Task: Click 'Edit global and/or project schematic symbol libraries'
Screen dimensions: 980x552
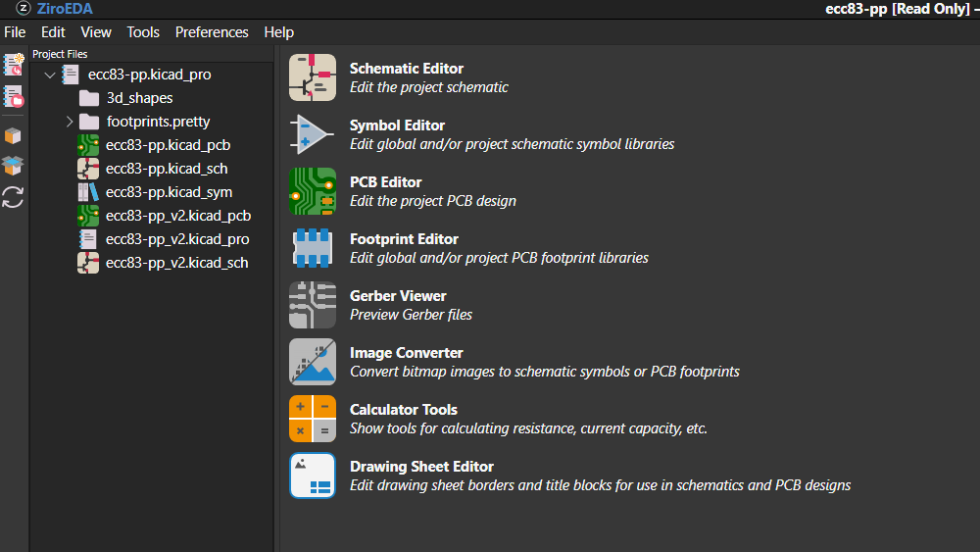Action: [512, 144]
